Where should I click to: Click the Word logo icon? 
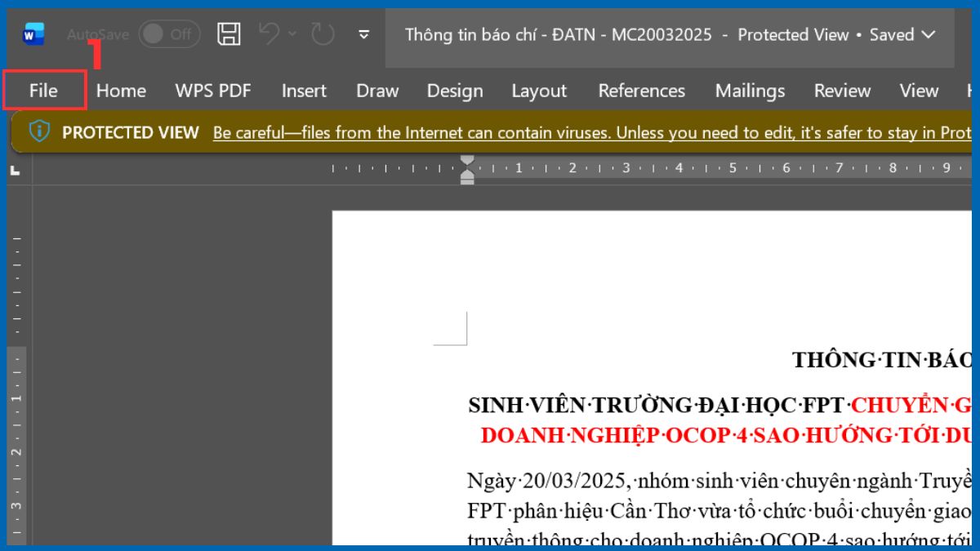(33, 33)
